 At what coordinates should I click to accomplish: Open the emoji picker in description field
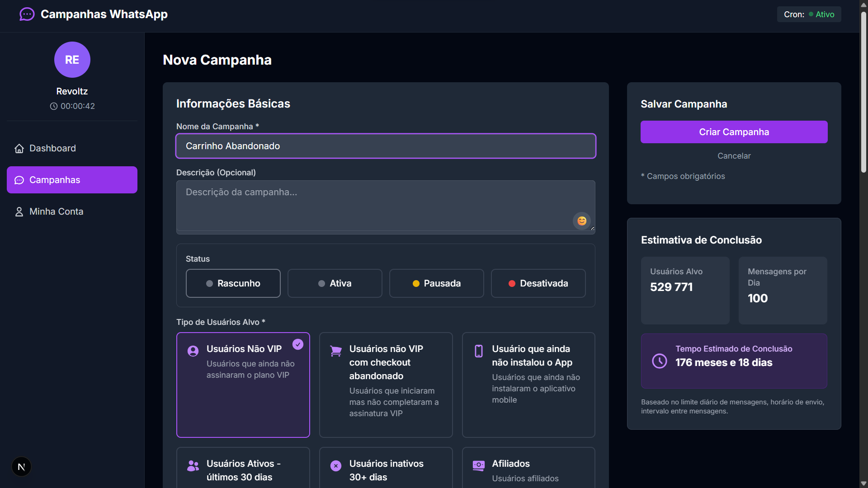[582, 221]
